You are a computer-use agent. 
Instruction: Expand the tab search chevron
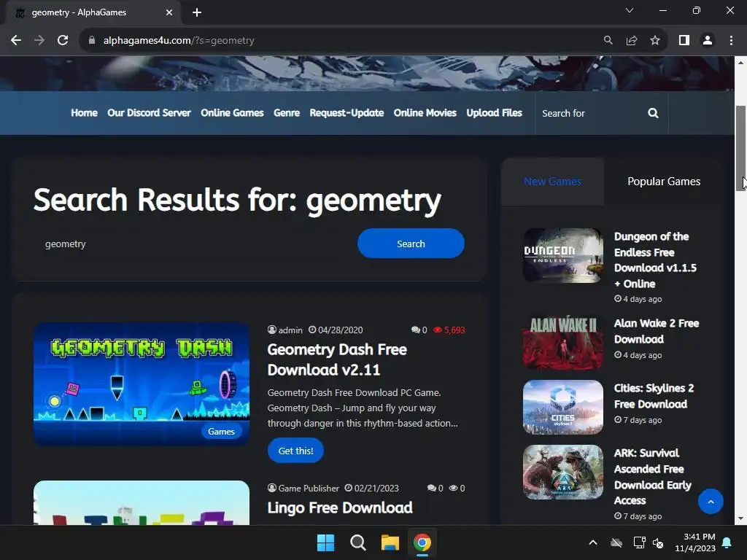pyautogui.click(x=630, y=10)
